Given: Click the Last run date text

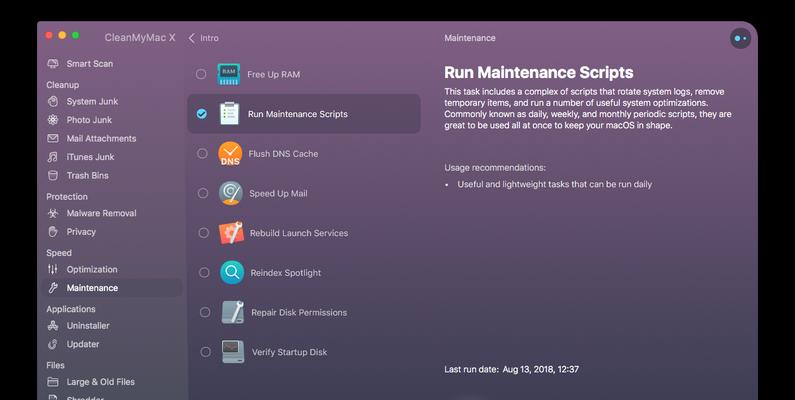Looking at the screenshot, I should click(x=511, y=369).
